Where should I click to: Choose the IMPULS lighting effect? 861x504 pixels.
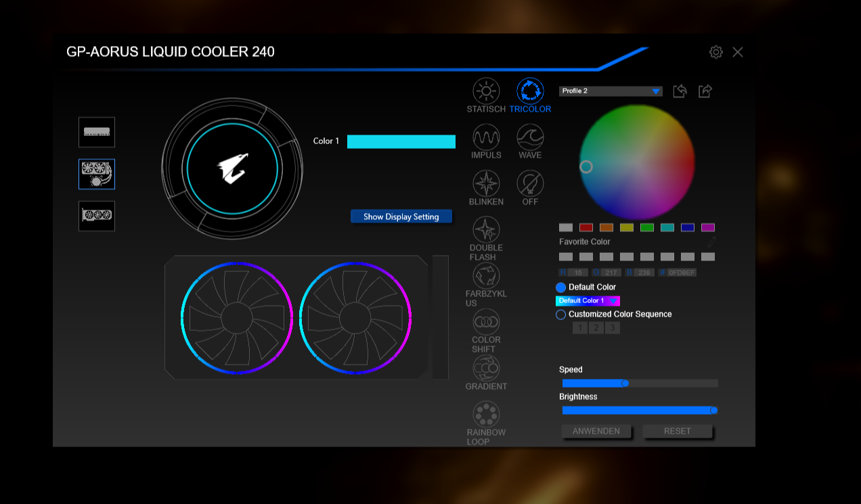pyautogui.click(x=486, y=137)
